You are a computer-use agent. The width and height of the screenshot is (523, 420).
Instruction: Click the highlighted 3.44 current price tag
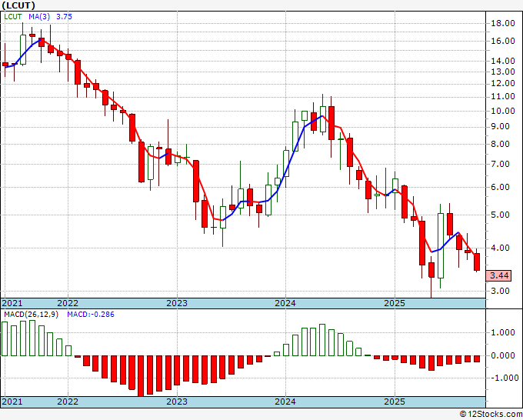[499, 275]
